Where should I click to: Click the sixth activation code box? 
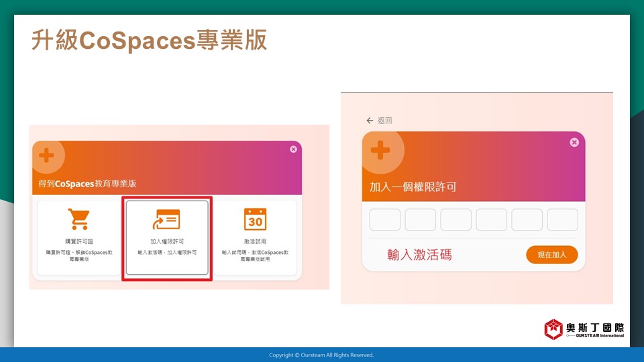click(562, 220)
